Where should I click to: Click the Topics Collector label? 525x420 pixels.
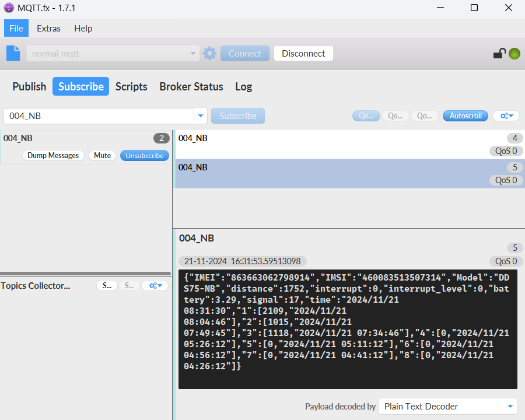36,286
